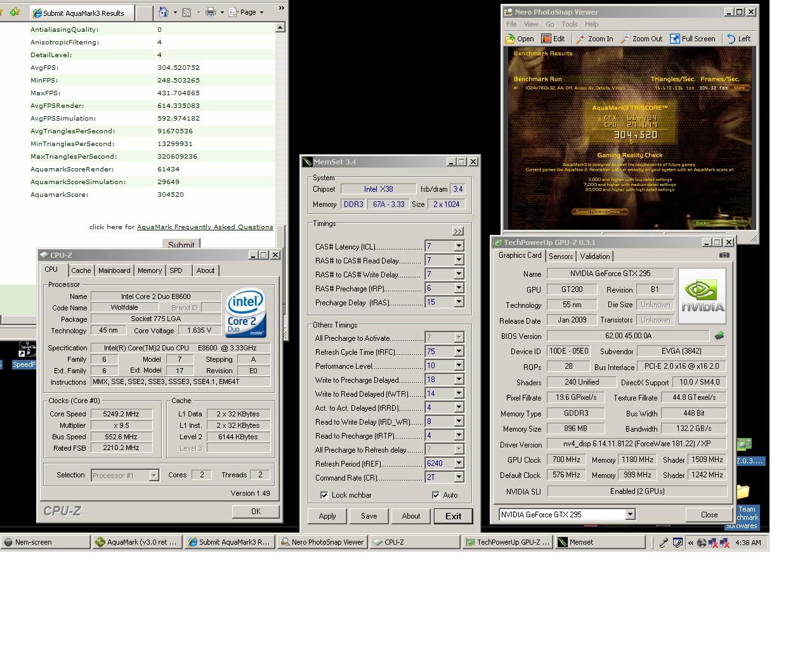The width and height of the screenshot is (812, 650).
Task: Click Open in Nero PhotoSnap Viewer toolbar
Action: 520,39
